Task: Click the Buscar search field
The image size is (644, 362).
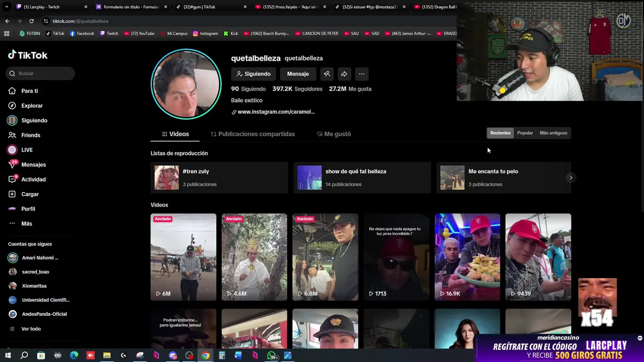Action: click(x=40, y=73)
